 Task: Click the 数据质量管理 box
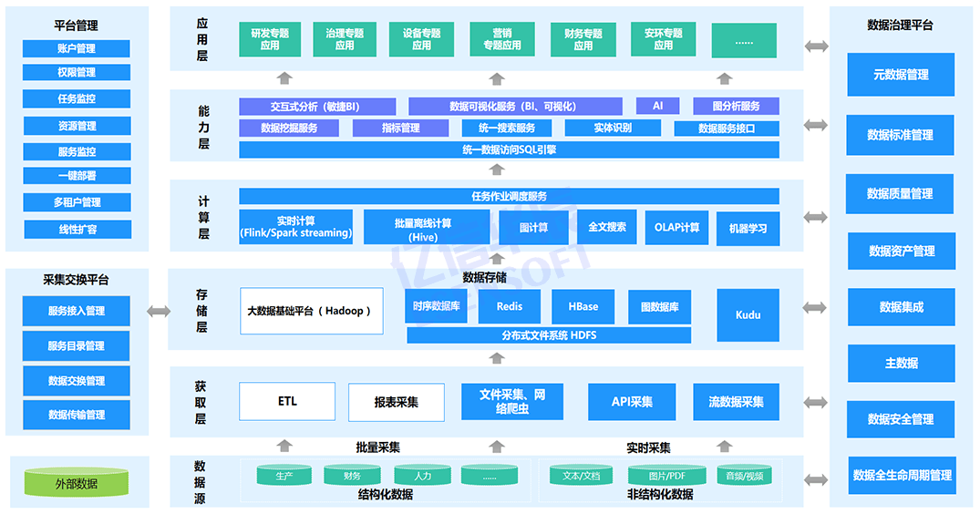(901, 193)
